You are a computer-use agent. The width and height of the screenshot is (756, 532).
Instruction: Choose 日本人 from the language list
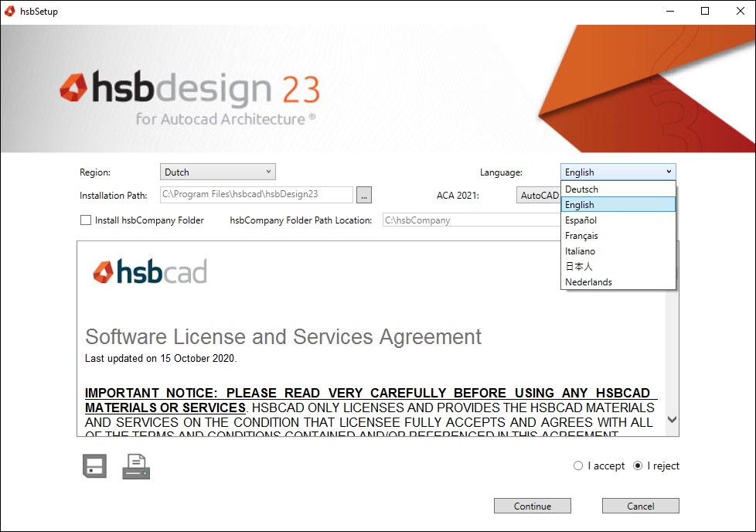tap(618, 266)
